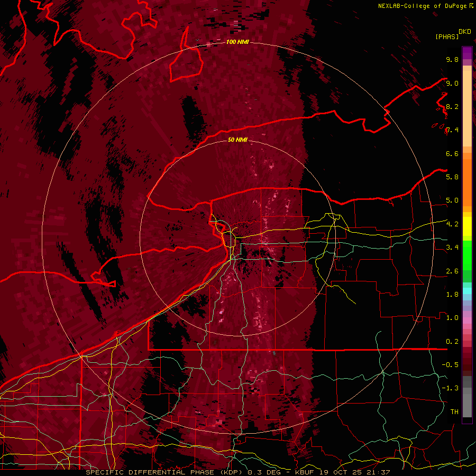The image size is (476, 476).
Task: Click the 3.4 legend value
Action: 452,248
